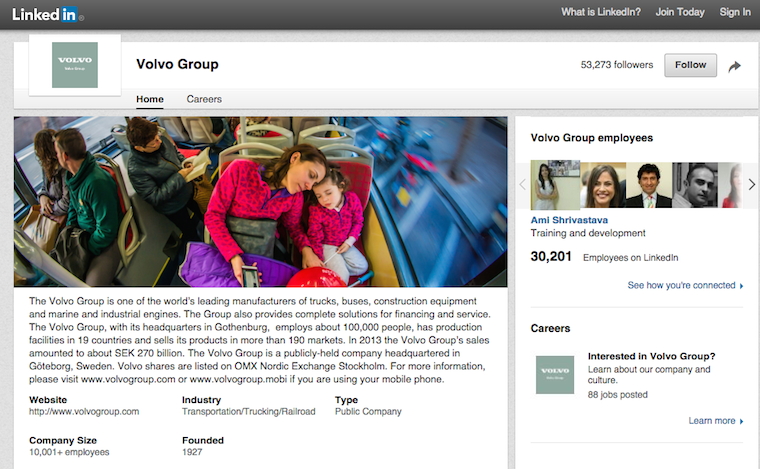Viewport: 760px width, 469px height.
Task: Show previous employees with left carousel arrow
Action: point(522,185)
